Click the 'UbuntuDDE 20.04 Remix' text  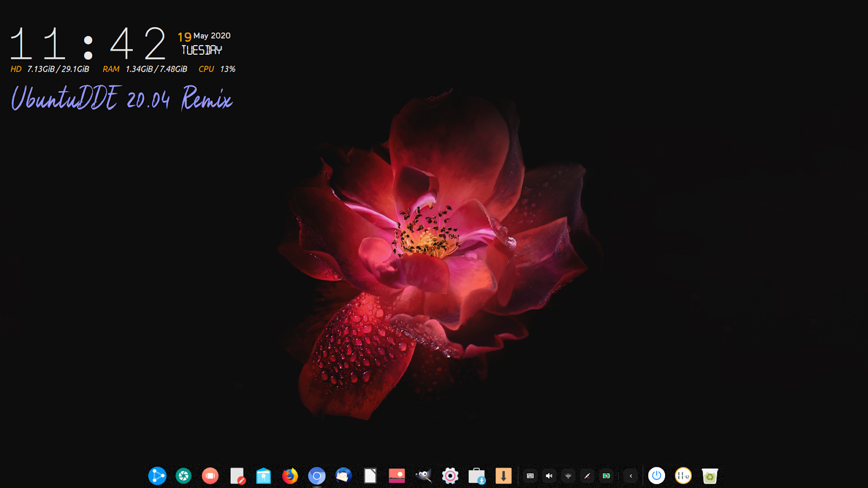coord(122,98)
